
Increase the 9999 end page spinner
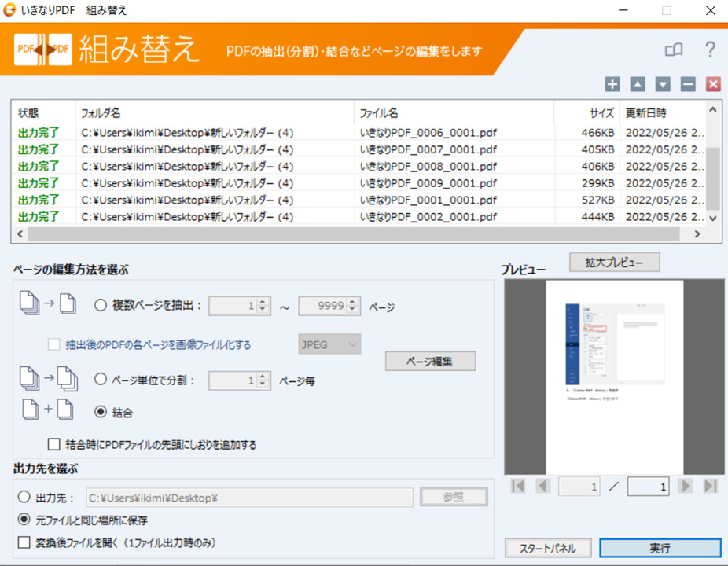point(353,301)
